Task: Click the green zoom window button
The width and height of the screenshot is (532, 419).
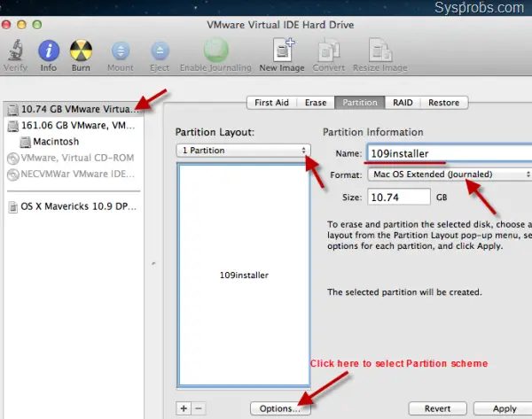Action: (x=37, y=25)
